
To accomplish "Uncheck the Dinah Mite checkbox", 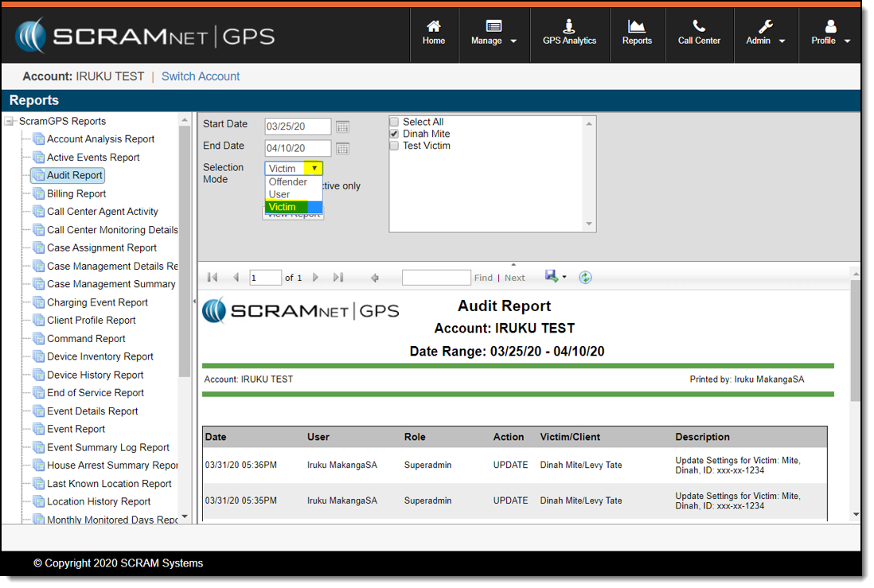I will pos(394,134).
